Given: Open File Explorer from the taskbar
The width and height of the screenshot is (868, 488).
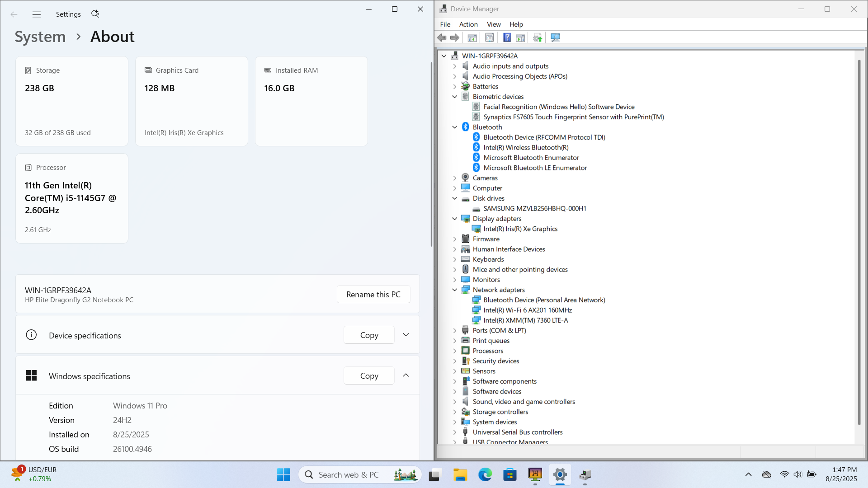Looking at the screenshot, I should coord(460,475).
